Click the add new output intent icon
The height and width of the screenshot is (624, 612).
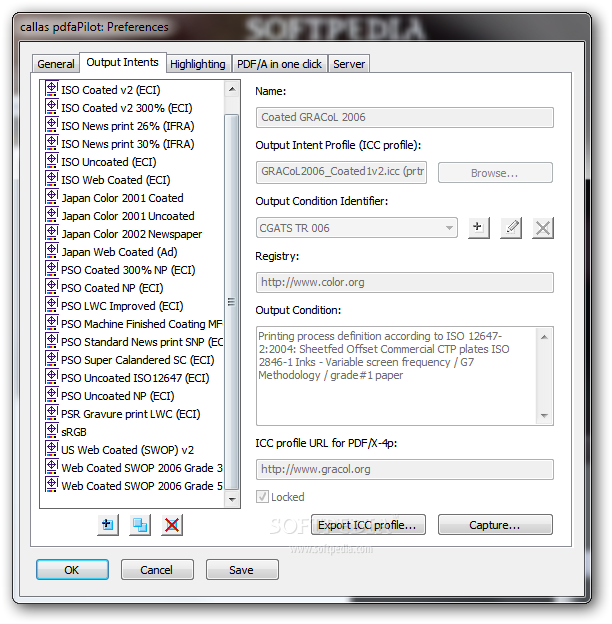pos(108,525)
